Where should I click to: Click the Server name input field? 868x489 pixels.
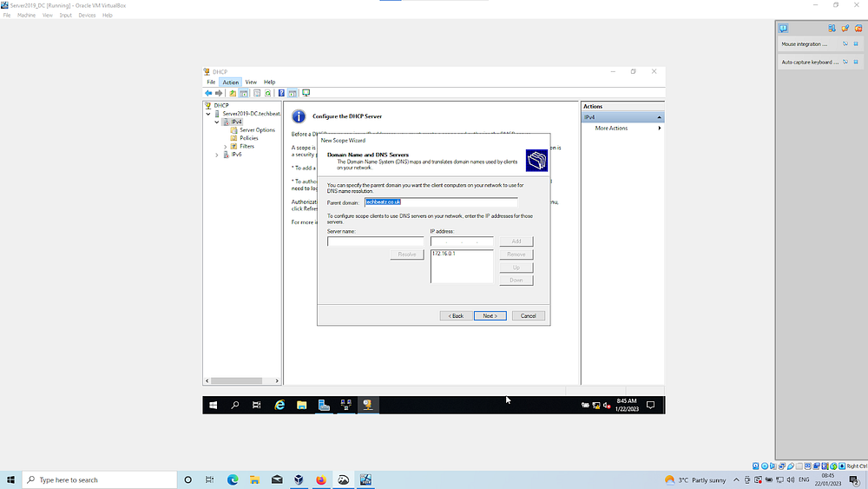click(x=375, y=241)
